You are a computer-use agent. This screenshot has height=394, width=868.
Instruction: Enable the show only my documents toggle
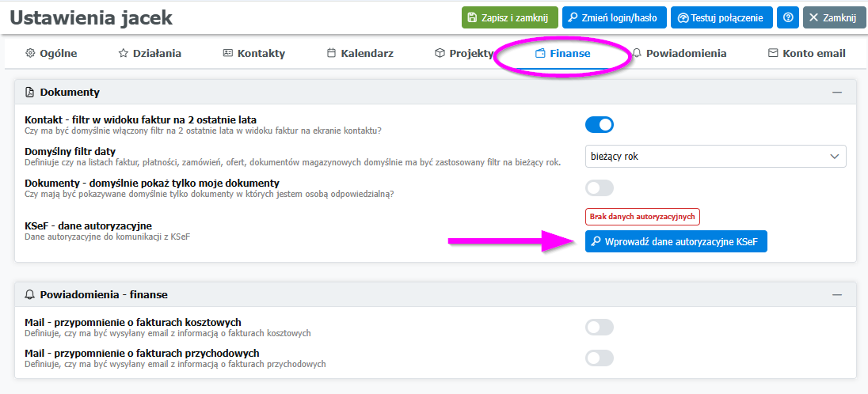coord(600,188)
